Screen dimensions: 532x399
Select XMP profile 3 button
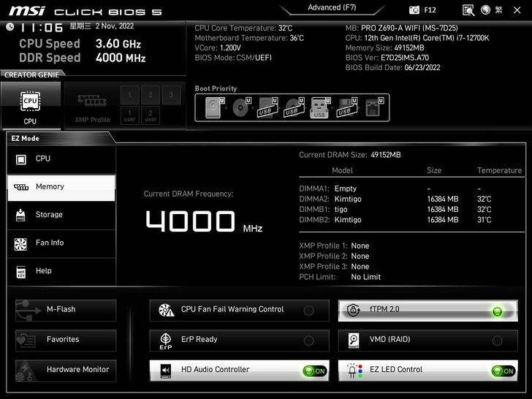coord(171,95)
